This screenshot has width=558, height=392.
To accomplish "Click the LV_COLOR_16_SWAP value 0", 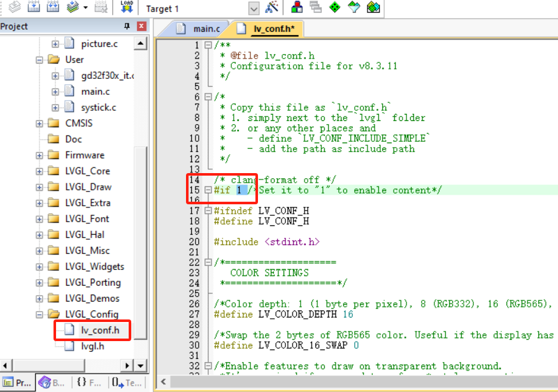I will pyautogui.click(x=356, y=346).
